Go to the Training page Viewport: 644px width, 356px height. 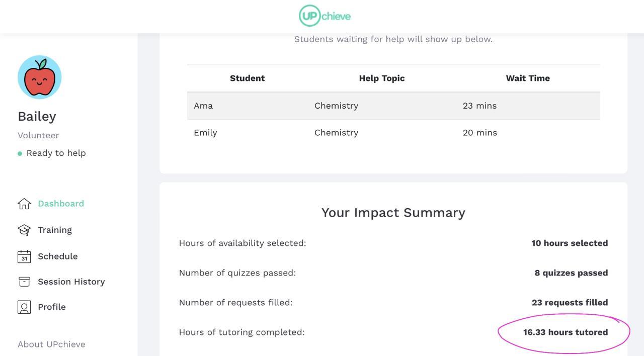tap(55, 230)
